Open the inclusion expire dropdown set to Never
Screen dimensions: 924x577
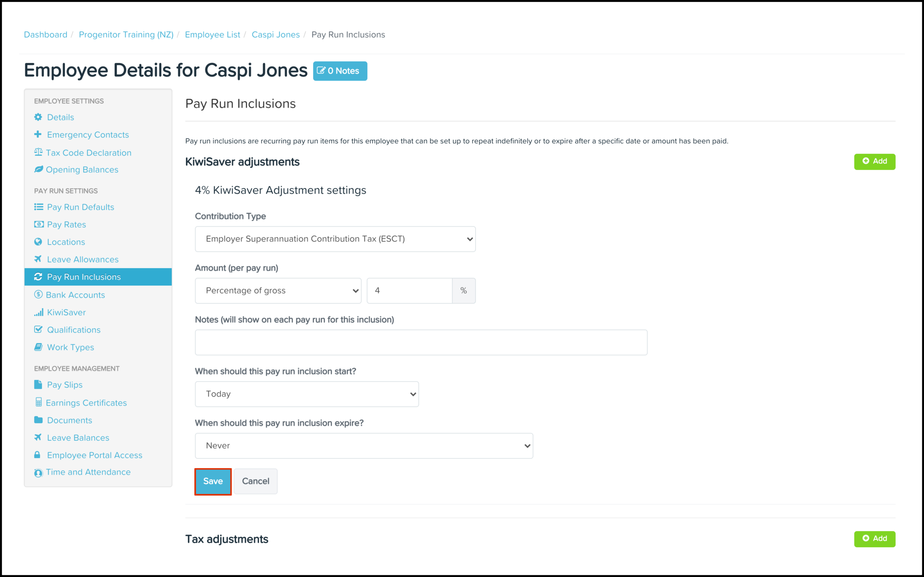(364, 446)
